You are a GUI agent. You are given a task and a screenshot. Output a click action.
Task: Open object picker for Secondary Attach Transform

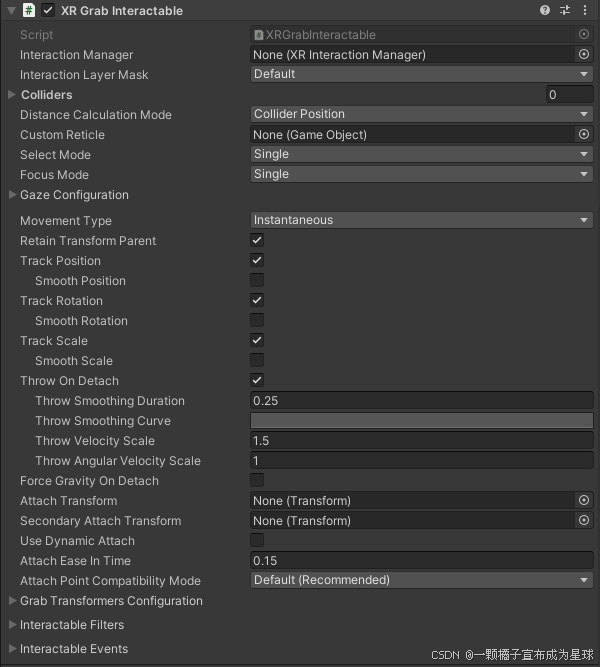584,520
